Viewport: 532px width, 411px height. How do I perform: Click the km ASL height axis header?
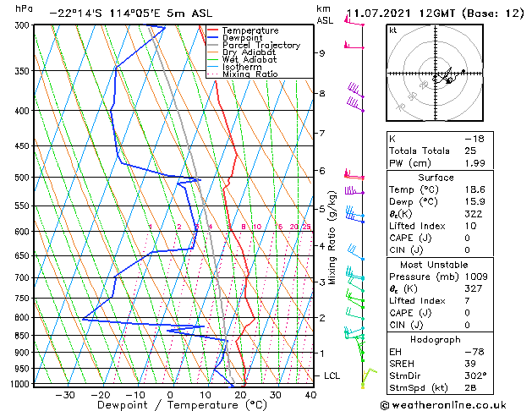pyautogui.click(x=325, y=15)
